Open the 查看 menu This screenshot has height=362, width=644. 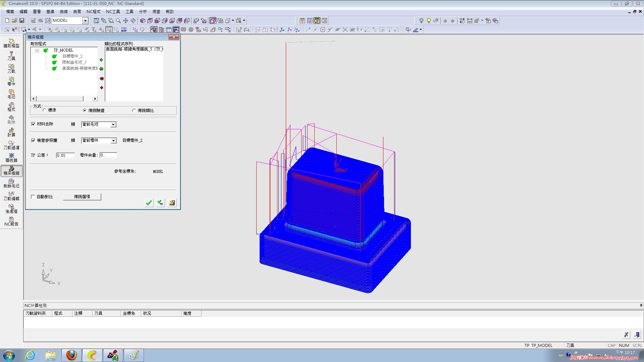click(37, 12)
